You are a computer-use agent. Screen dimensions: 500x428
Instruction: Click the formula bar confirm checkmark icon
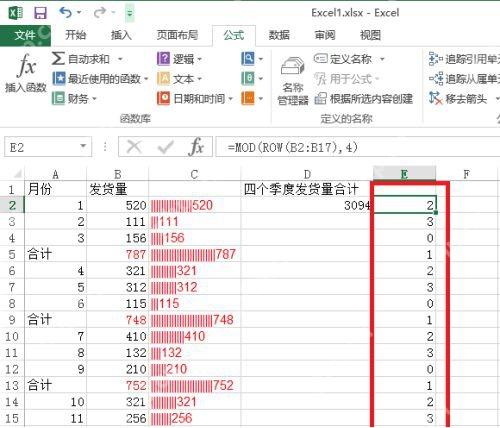pos(165,147)
